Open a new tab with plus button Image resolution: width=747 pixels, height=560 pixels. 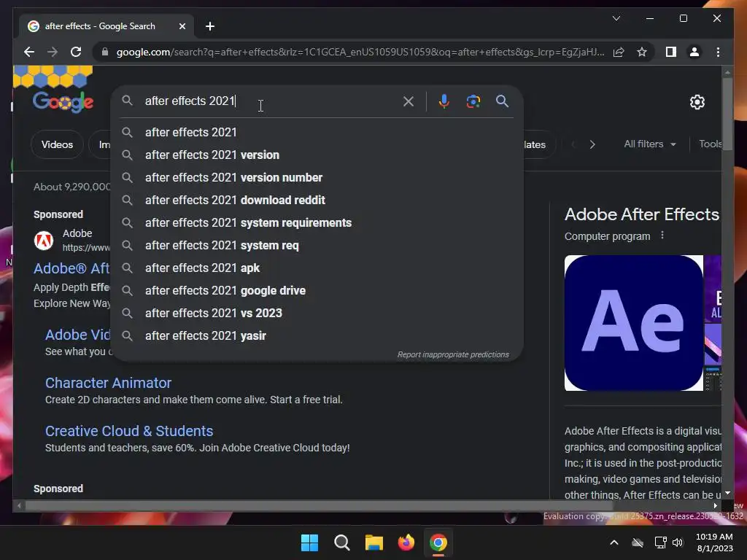(209, 26)
